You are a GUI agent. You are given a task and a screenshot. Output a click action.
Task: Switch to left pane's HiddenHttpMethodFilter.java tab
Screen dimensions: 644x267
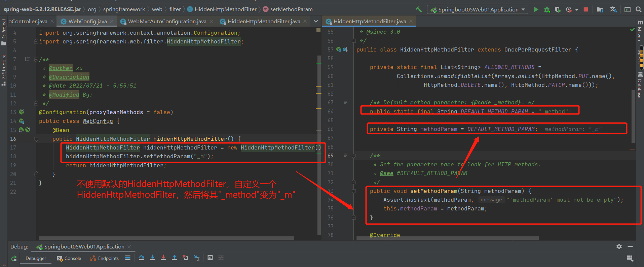coord(264,21)
